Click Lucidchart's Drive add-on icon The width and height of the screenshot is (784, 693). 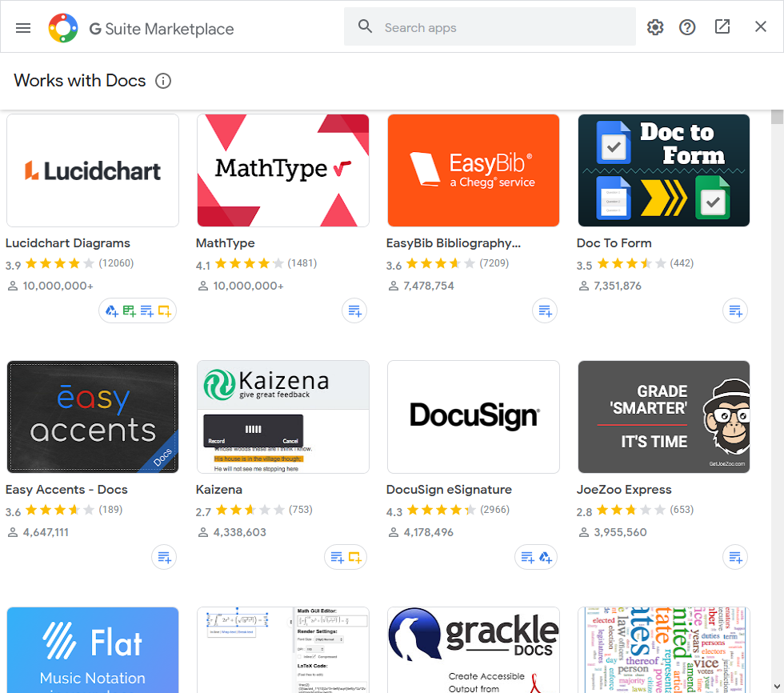111,311
